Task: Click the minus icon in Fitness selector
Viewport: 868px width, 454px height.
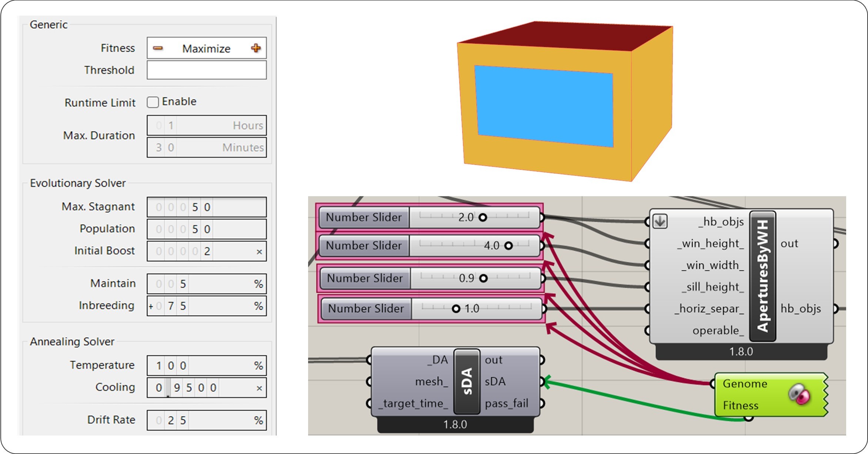Action: pyautogui.click(x=158, y=48)
